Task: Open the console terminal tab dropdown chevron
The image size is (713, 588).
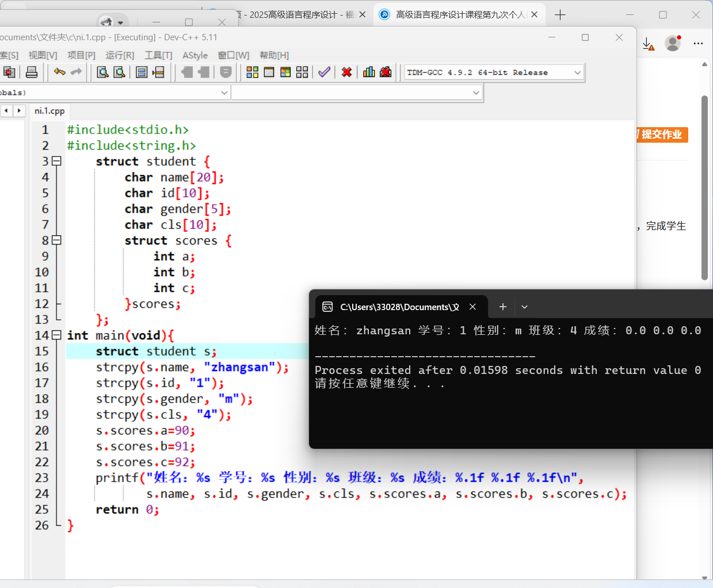Action: point(524,307)
